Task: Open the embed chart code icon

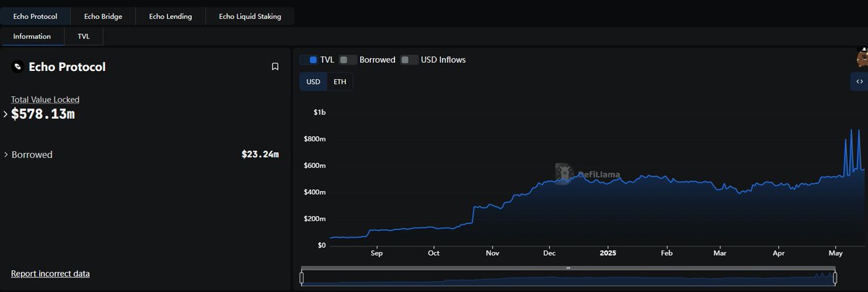Action: pos(859,81)
